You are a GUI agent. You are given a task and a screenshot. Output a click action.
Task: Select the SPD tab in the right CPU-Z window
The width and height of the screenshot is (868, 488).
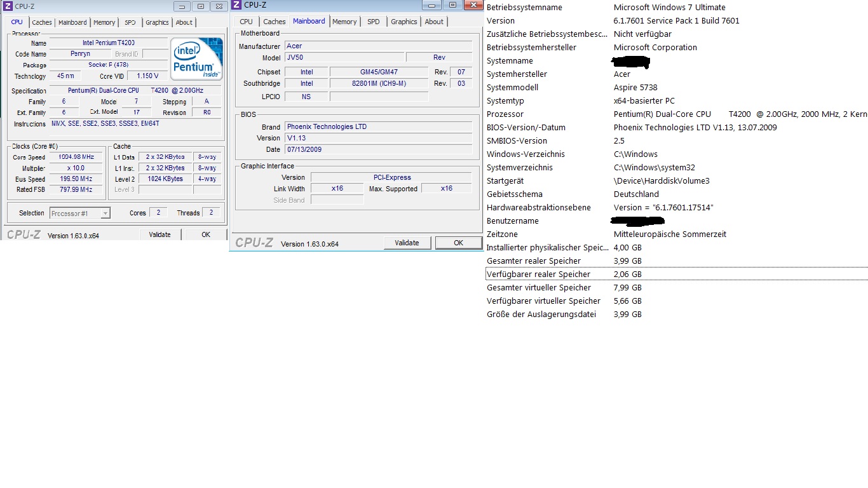374,22
